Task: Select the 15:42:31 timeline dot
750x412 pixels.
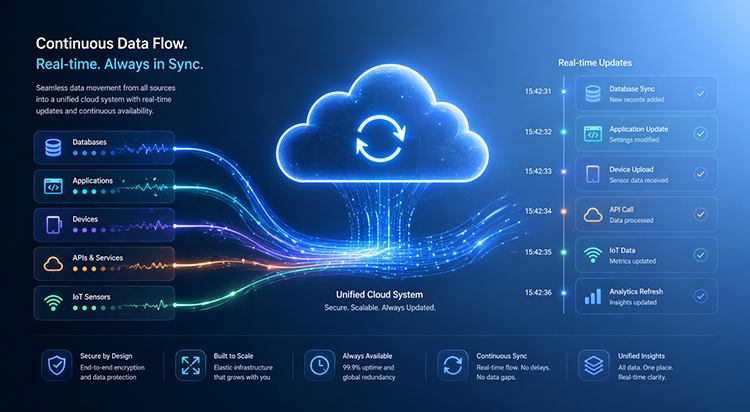Action: (564, 91)
